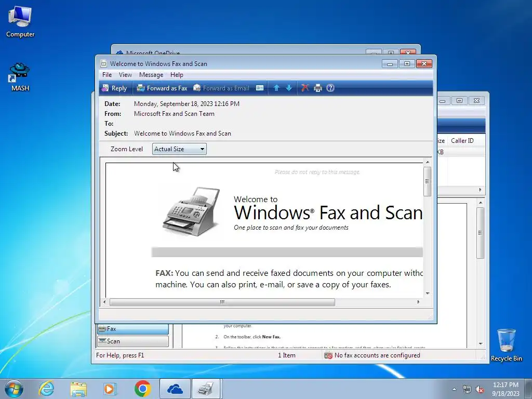The height and width of the screenshot is (399, 532).
Task: Click scroll left arrow of message preview
Action: tap(104, 302)
